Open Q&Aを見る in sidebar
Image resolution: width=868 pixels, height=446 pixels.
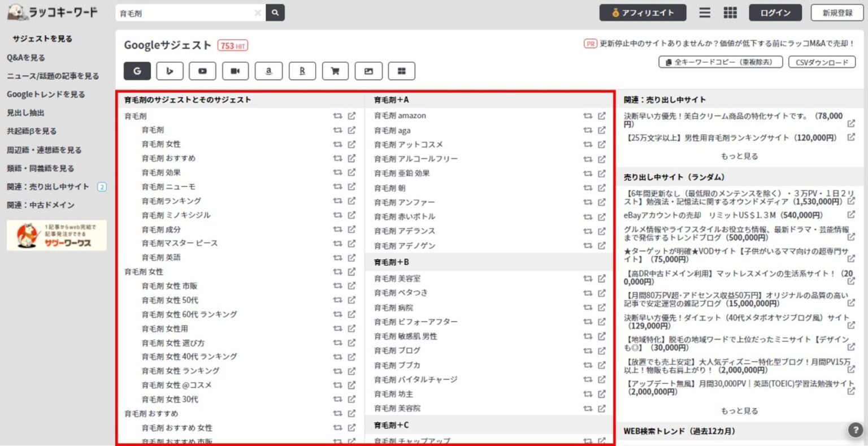[x=26, y=58]
